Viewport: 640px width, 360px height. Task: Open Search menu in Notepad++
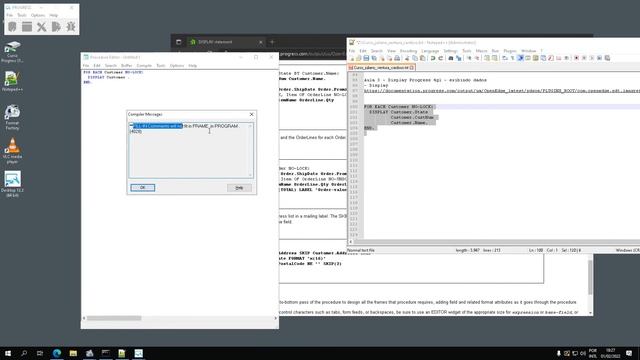point(377,51)
